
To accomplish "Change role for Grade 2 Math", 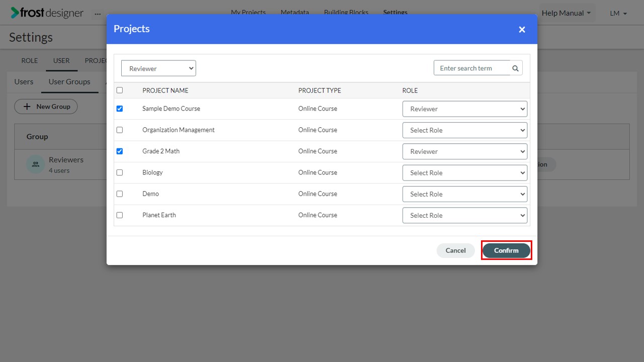I will 465,151.
